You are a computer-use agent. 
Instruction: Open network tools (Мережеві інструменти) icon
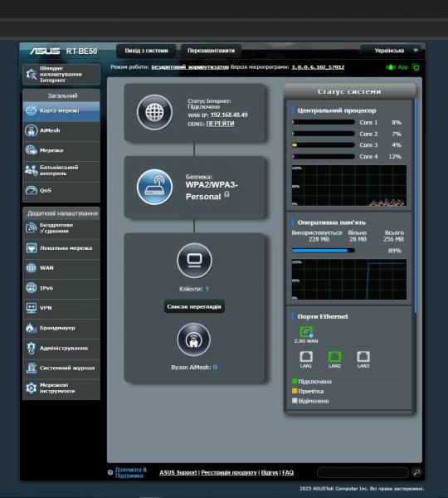[32, 388]
